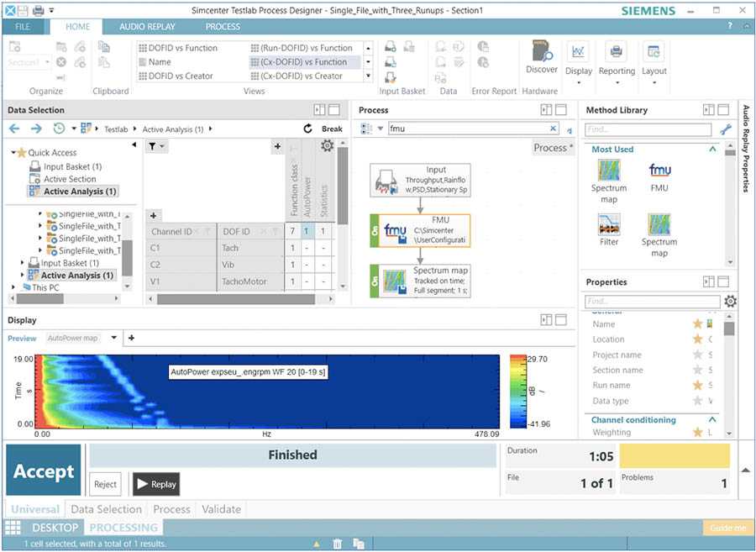Click the Replay button
The image size is (756, 552).
coord(156,484)
